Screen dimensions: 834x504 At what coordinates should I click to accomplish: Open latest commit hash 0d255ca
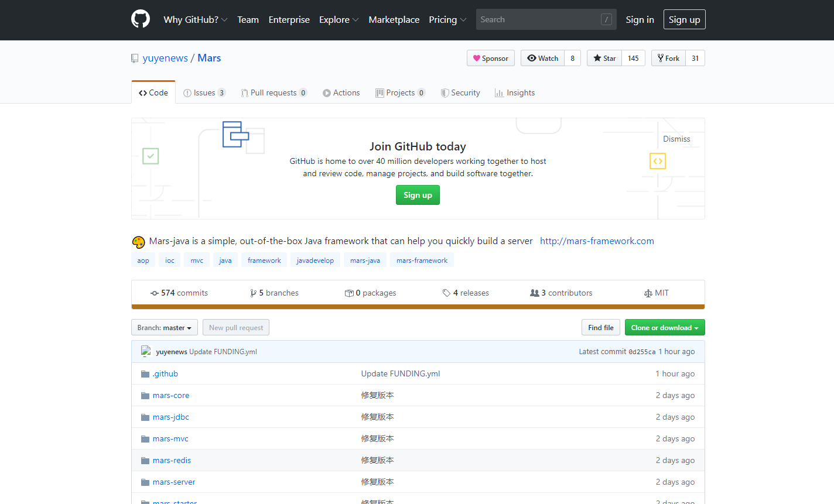click(x=642, y=352)
